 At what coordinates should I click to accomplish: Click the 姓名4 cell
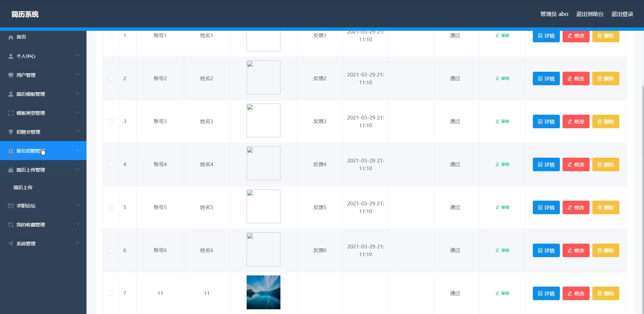(x=206, y=164)
